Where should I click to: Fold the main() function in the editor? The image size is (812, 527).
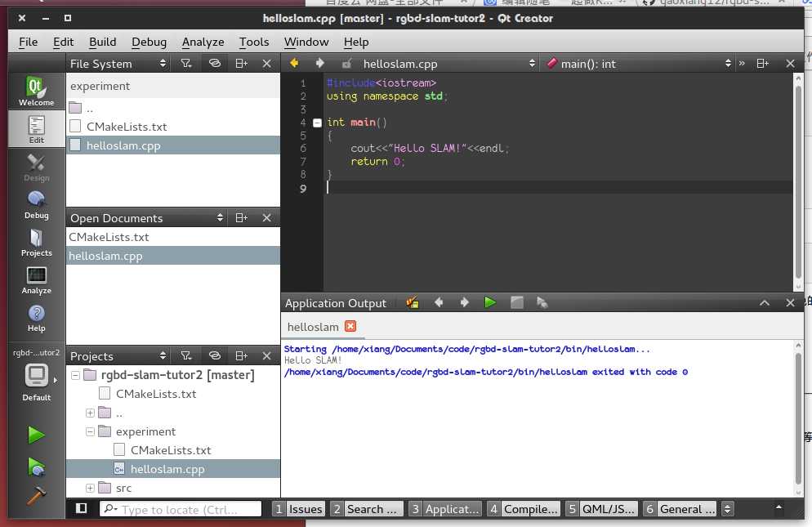(317, 123)
